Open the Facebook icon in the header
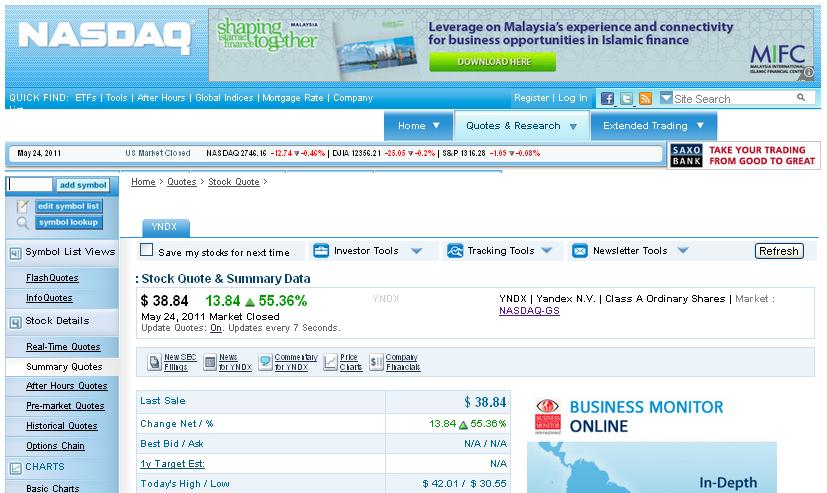The height and width of the screenshot is (493, 827). click(x=607, y=98)
